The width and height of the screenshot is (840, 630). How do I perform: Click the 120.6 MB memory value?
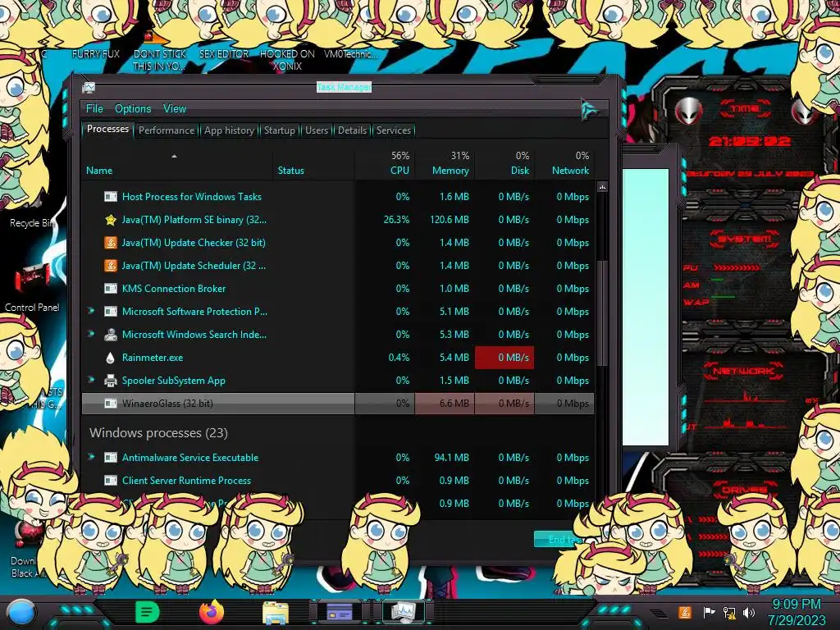coord(449,220)
